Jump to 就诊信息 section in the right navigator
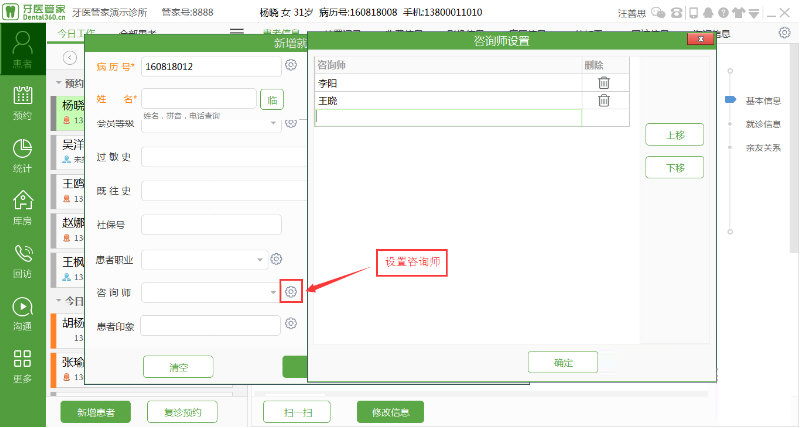This screenshot has height=428, width=801. pos(763,124)
